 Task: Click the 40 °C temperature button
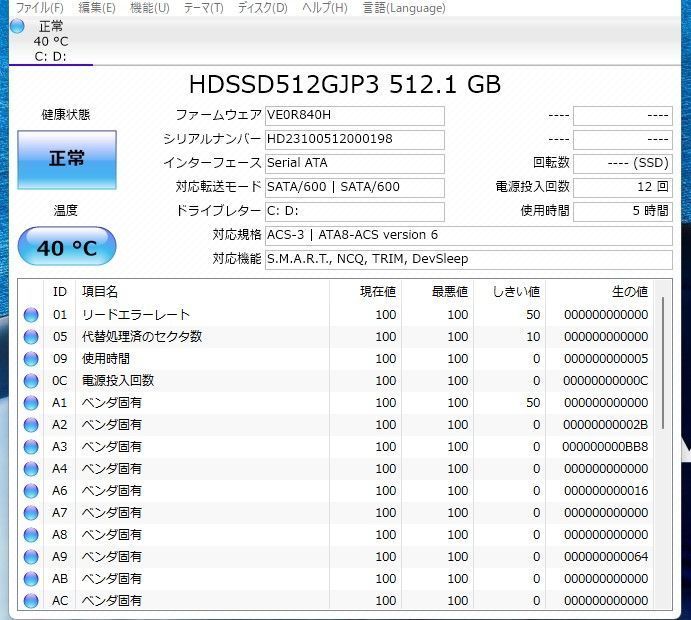67,246
